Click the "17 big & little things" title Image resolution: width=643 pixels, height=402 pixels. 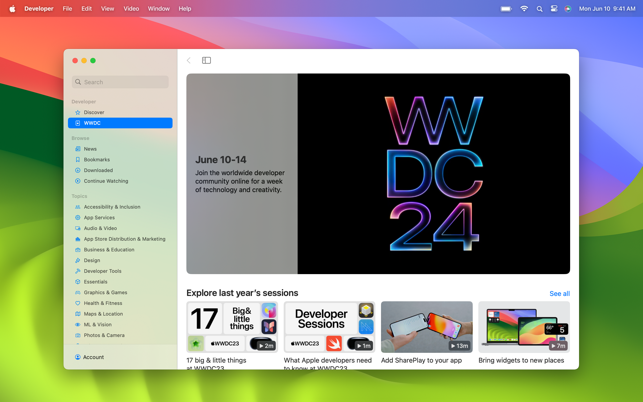[216, 361]
